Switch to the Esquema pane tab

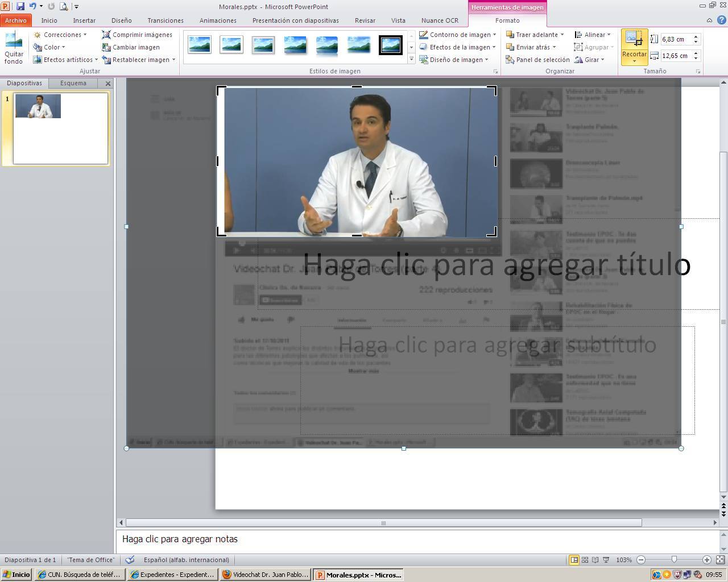pos(73,83)
